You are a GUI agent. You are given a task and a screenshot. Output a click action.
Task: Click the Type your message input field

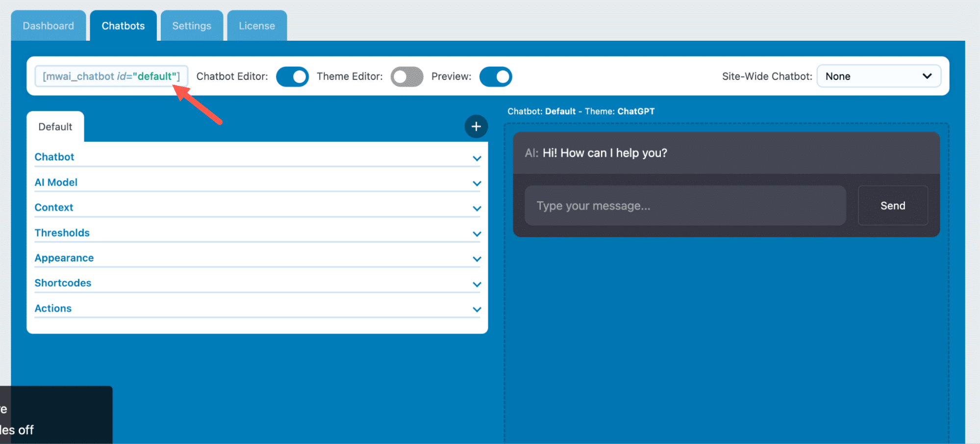(x=685, y=206)
